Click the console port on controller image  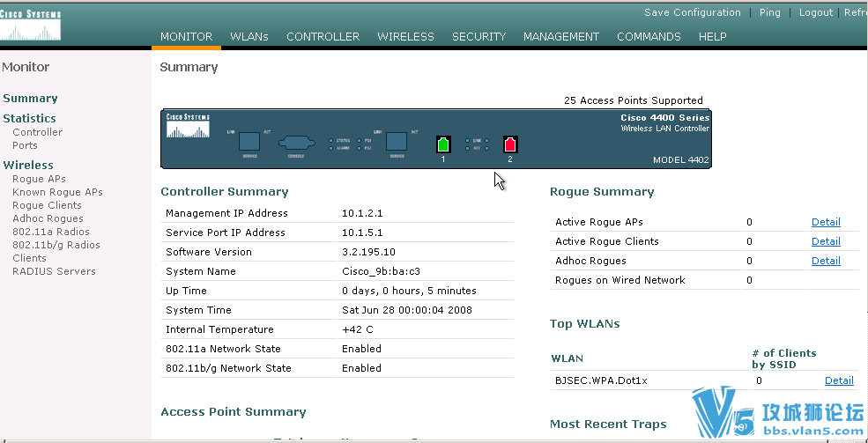(297, 143)
